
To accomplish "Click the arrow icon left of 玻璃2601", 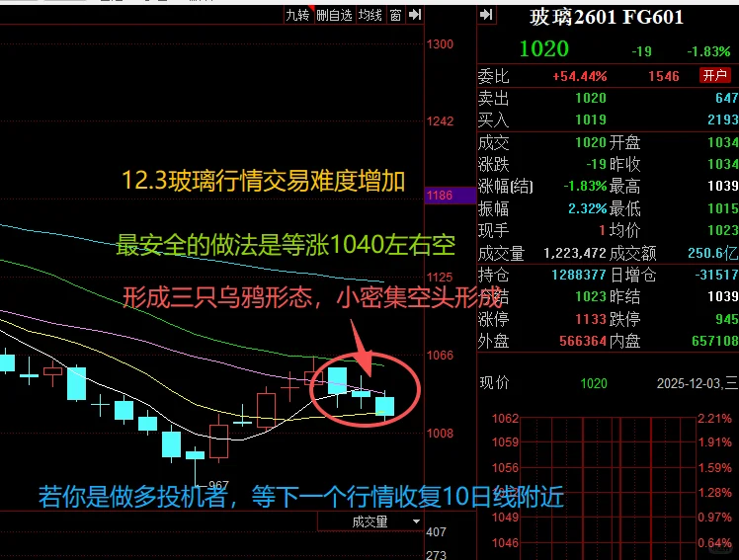I will [486, 15].
